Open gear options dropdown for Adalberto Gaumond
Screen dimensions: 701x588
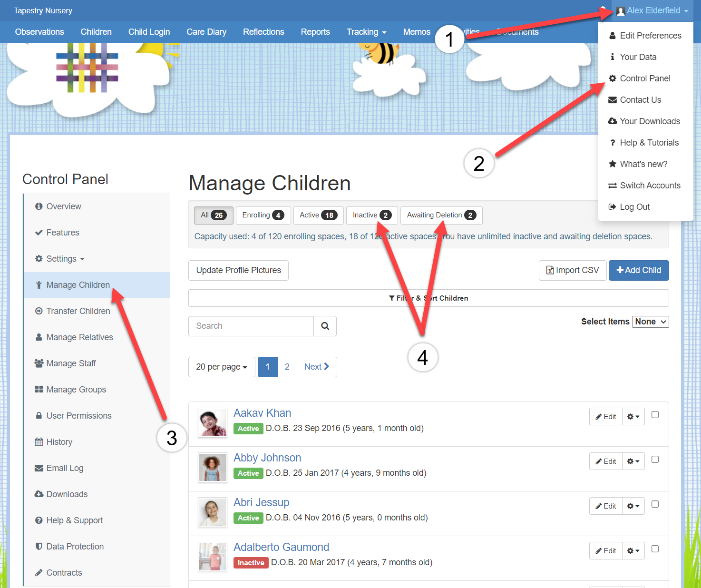633,551
